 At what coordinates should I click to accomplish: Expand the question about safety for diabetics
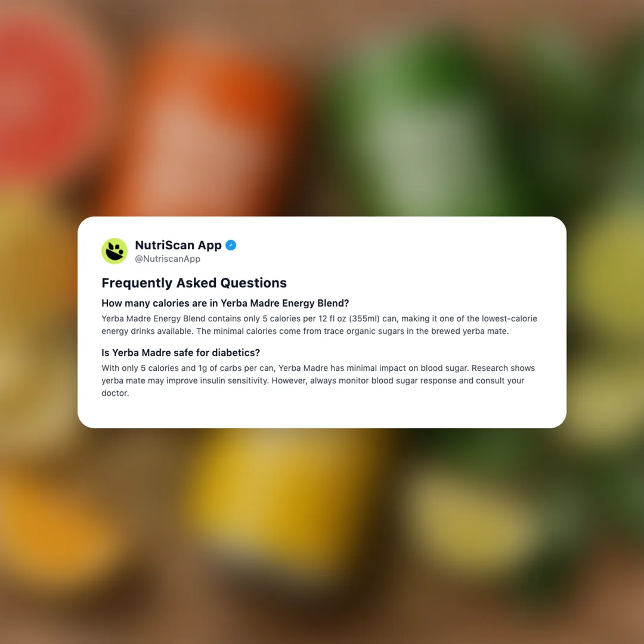tap(181, 353)
